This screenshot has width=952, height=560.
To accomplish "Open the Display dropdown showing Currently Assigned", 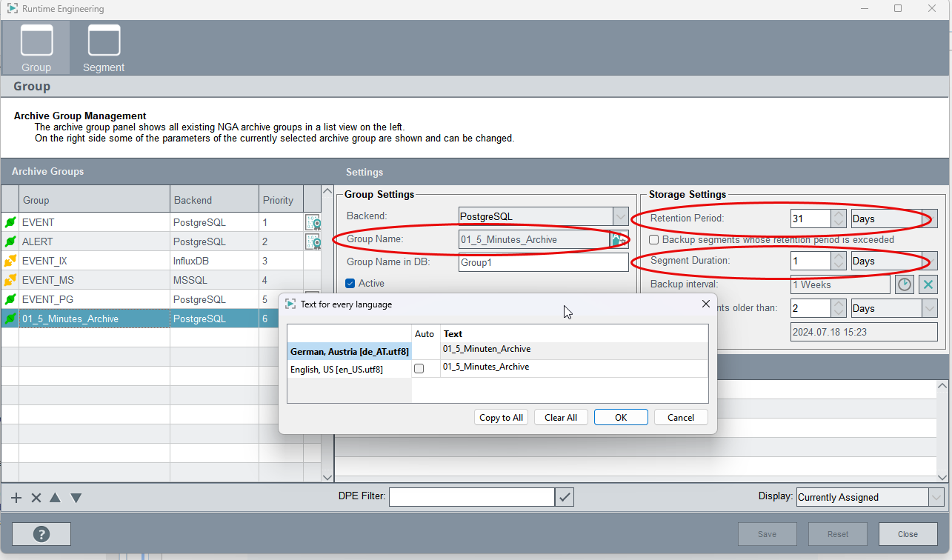I will pyautogui.click(x=936, y=497).
